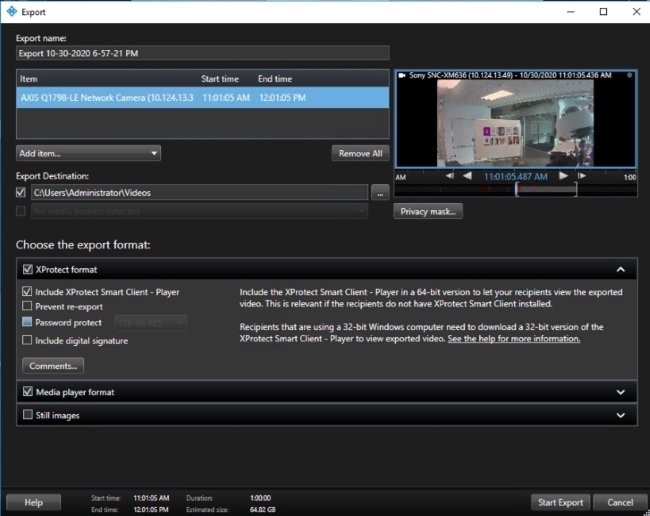The height and width of the screenshot is (516, 650).
Task: Click the export time span on timeline
Action: (545, 189)
